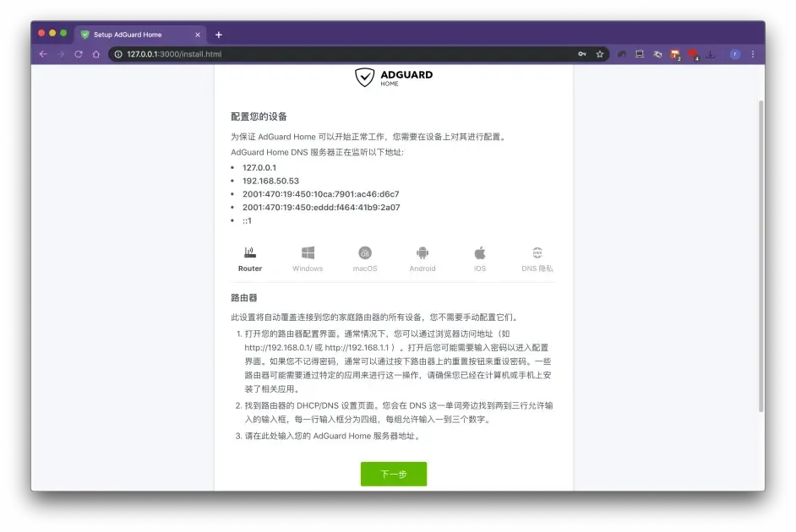Bookmark page with the star icon

[600, 54]
